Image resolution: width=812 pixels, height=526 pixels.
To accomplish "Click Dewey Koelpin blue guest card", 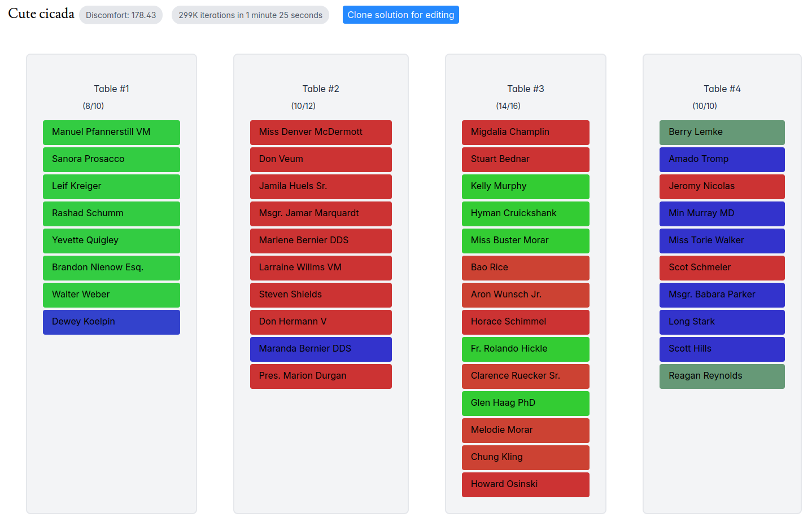I will (111, 322).
